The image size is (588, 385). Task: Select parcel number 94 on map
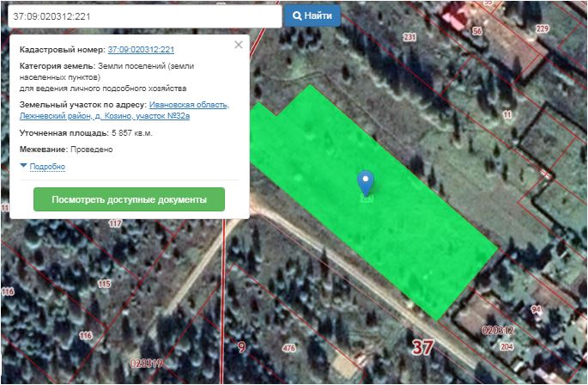536,309
